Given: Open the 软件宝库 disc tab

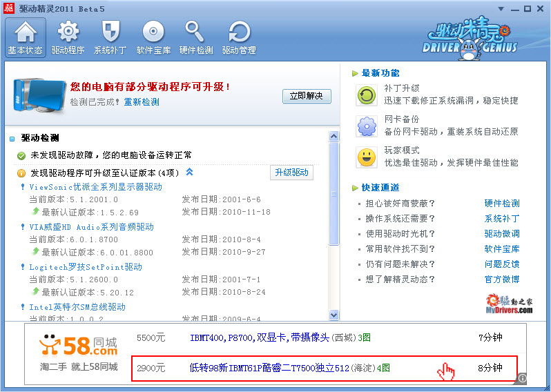Looking at the screenshot, I should (x=153, y=37).
